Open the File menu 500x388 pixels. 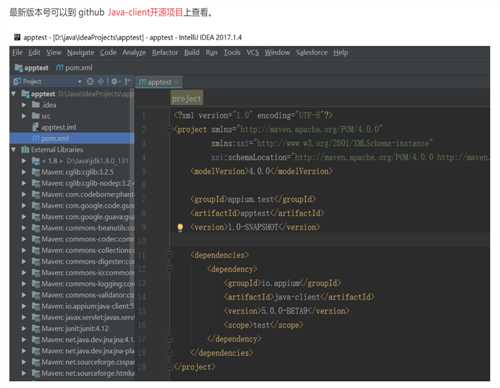17,52
